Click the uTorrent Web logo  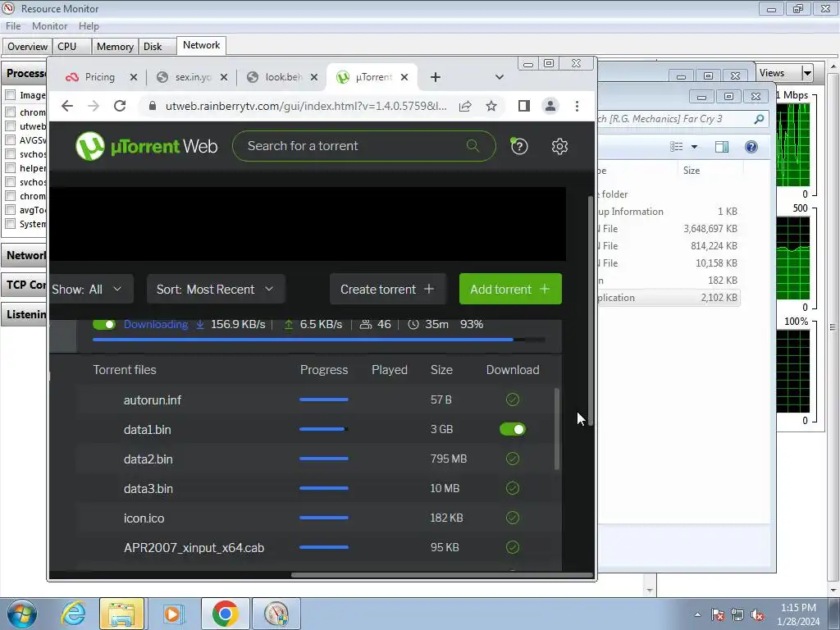[146, 146]
